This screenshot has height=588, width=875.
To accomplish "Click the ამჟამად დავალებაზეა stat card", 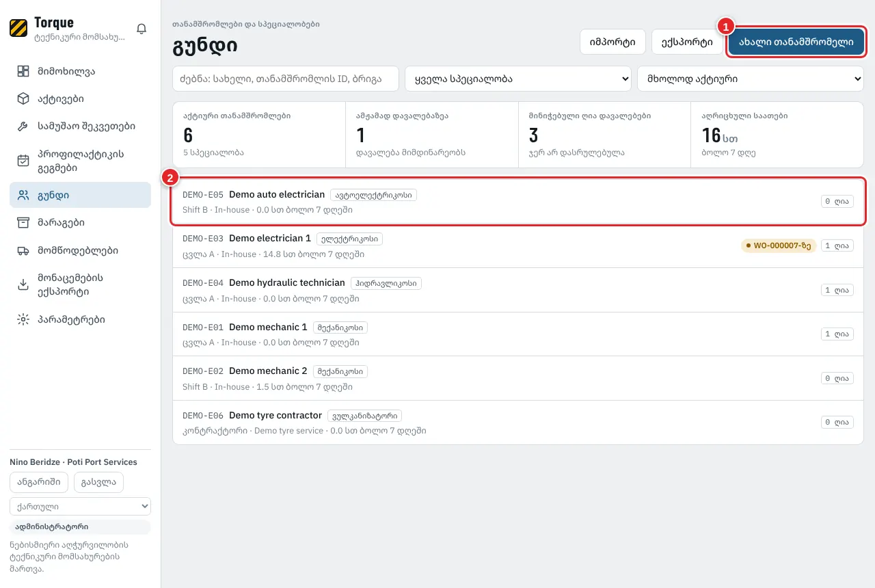I will coord(432,135).
